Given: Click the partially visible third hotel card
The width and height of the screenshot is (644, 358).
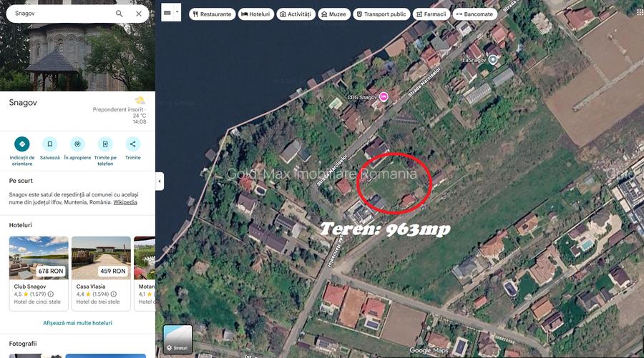Looking at the screenshot, I should 145,274.
